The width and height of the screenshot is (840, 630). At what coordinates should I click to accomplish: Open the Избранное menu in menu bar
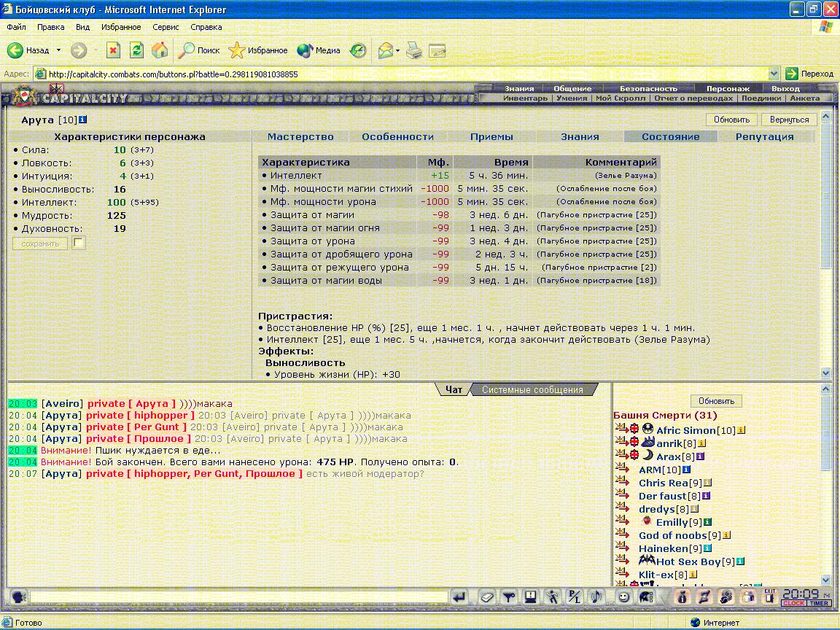[121, 27]
